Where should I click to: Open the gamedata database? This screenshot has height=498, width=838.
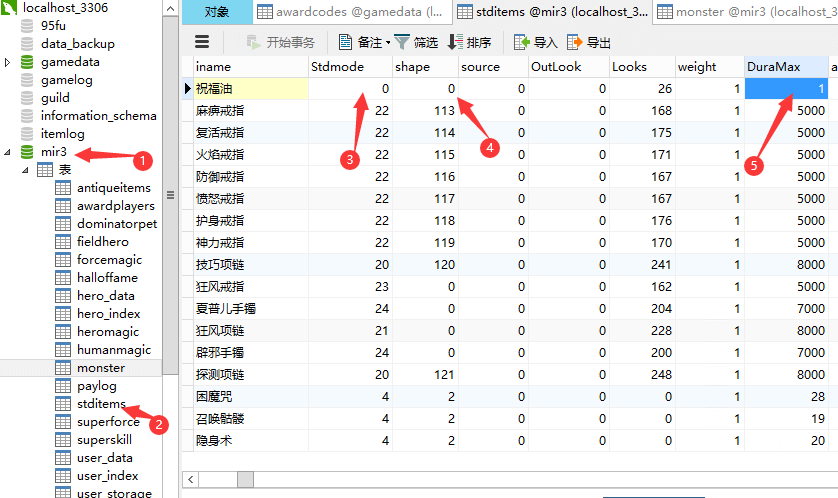click(x=69, y=62)
